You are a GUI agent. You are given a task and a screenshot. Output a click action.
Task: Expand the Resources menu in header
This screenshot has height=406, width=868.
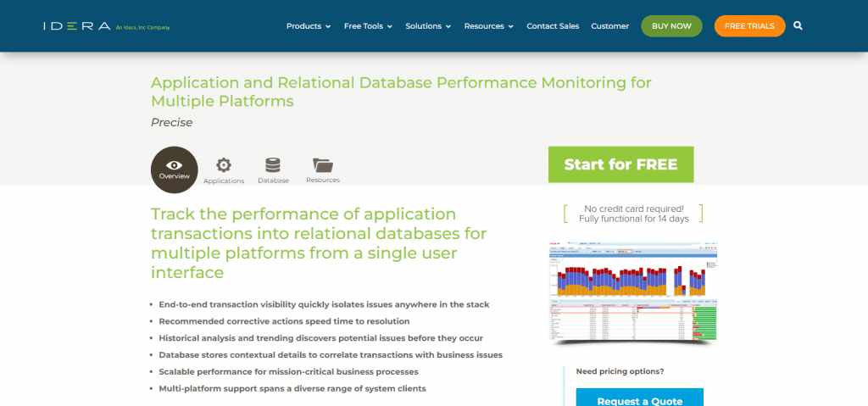coord(489,26)
